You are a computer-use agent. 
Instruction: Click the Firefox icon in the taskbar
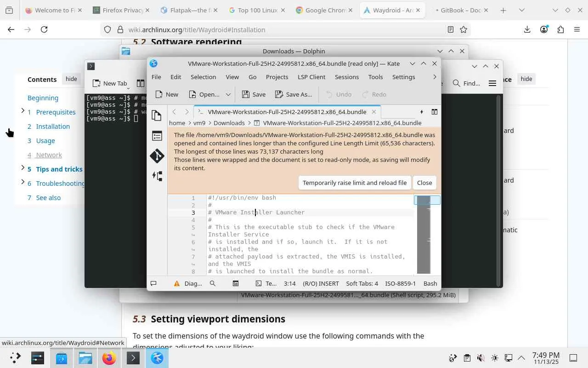pyautogui.click(x=109, y=358)
